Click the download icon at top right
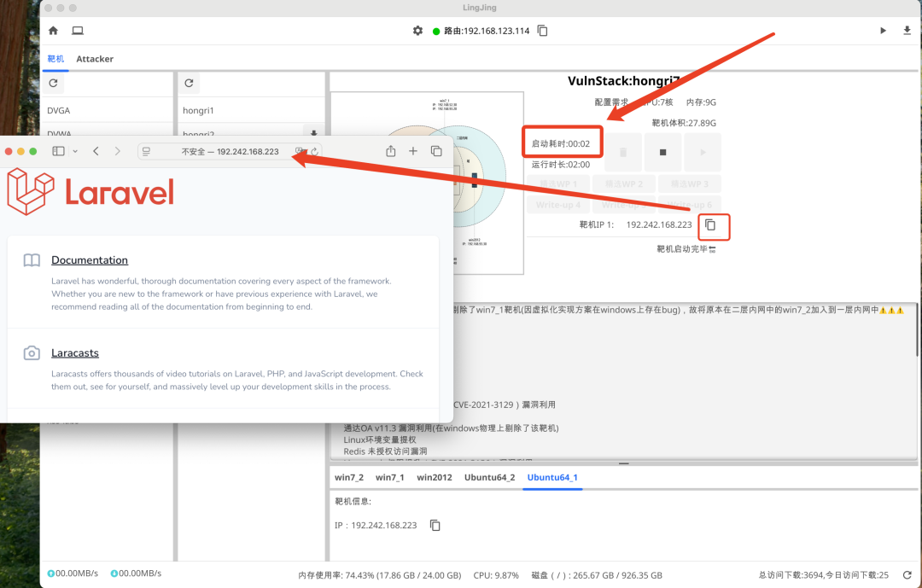 click(907, 31)
